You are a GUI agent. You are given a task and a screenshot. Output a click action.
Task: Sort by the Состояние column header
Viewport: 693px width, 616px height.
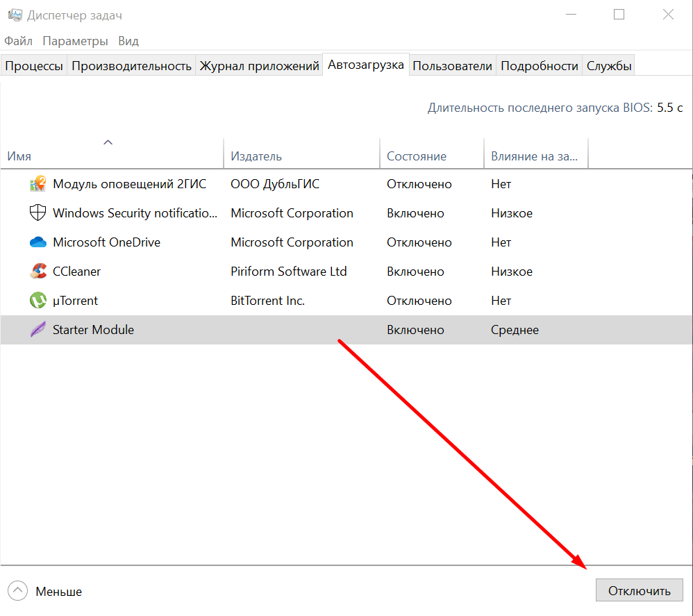coord(432,153)
